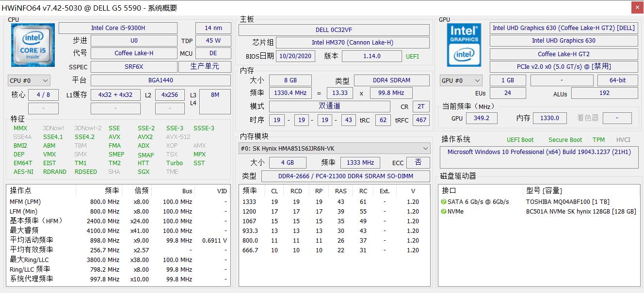Open the SK Hynix memory module dropdown
The image size is (644, 293).
point(334,148)
